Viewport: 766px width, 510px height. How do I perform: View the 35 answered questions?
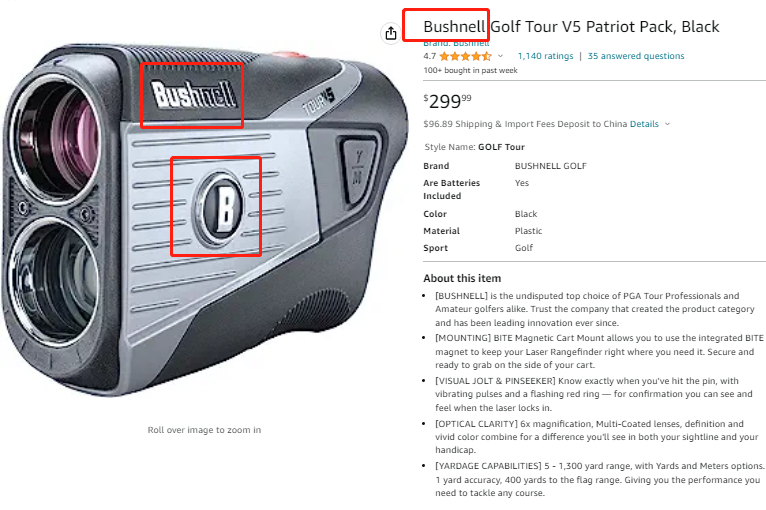coord(636,56)
